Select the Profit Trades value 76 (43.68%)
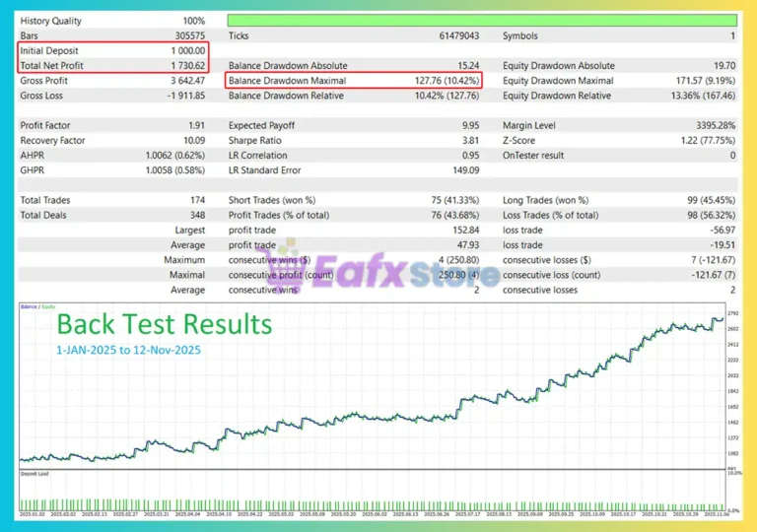757x532 pixels. point(454,216)
